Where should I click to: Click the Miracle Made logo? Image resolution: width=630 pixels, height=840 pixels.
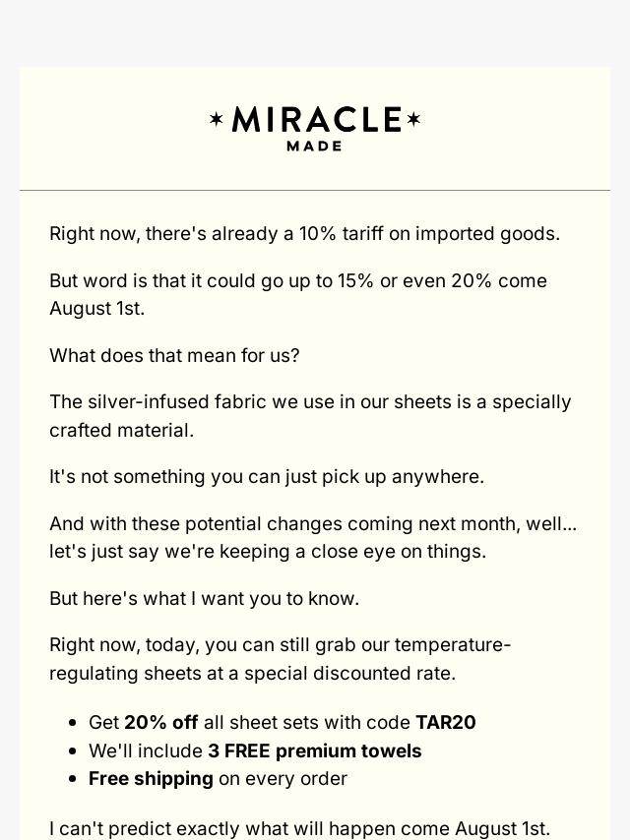coord(315,129)
